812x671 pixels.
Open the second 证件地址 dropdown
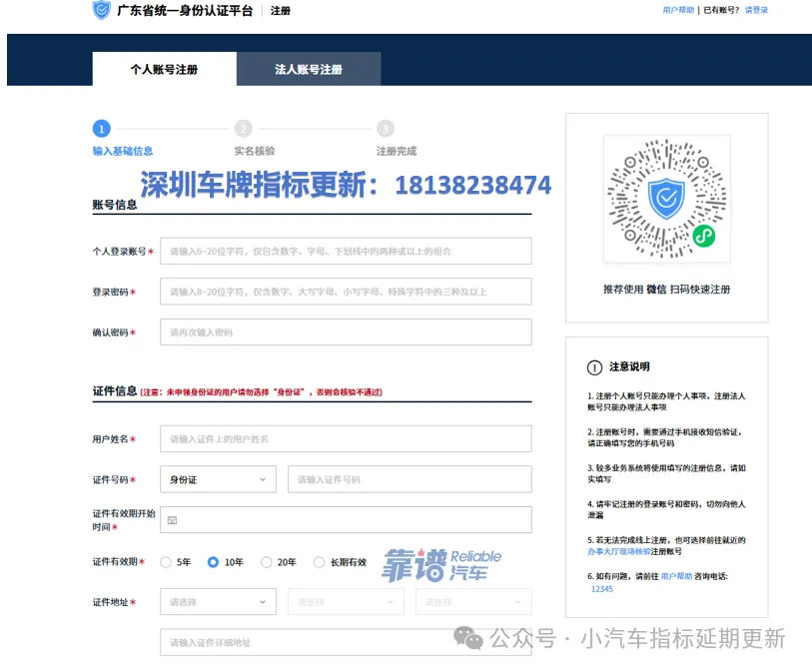[x=346, y=602]
